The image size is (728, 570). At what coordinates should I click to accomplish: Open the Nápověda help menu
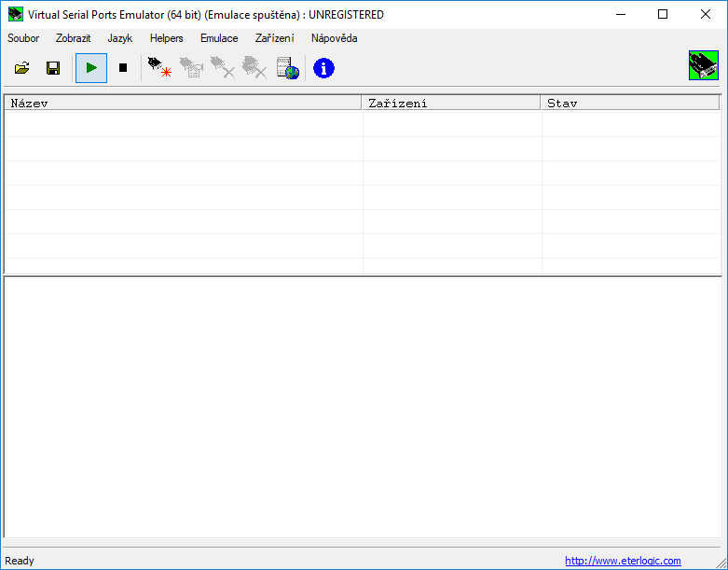(335, 38)
